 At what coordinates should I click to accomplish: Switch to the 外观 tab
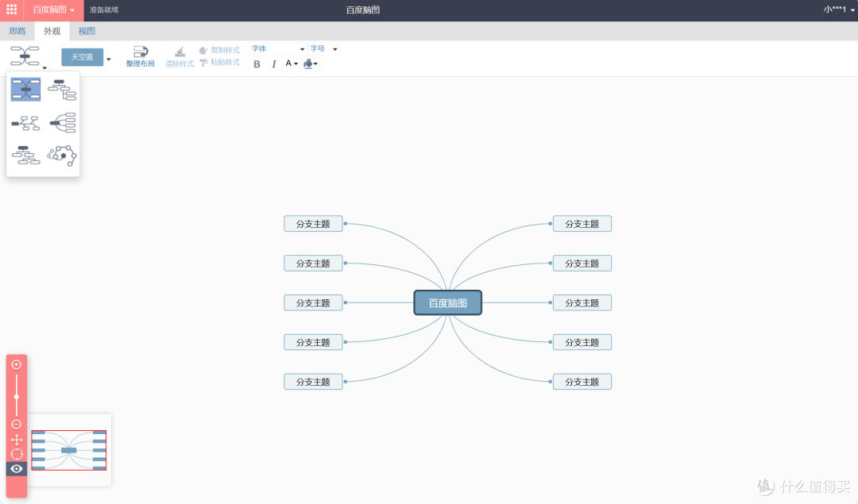point(52,31)
